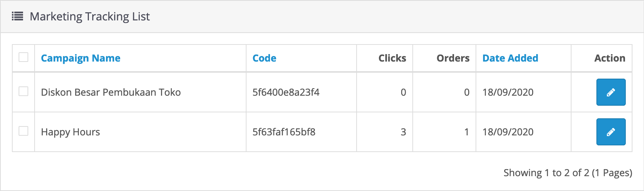Image resolution: width=644 pixels, height=191 pixels.
Task: Tick the Happy Hours row checkbox
Action: (23, 131)
